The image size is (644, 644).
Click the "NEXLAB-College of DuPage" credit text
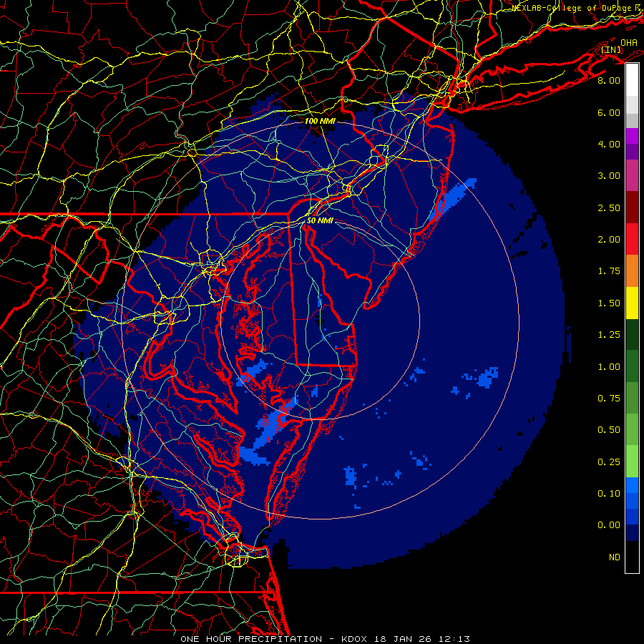click(x=572, y=8)
